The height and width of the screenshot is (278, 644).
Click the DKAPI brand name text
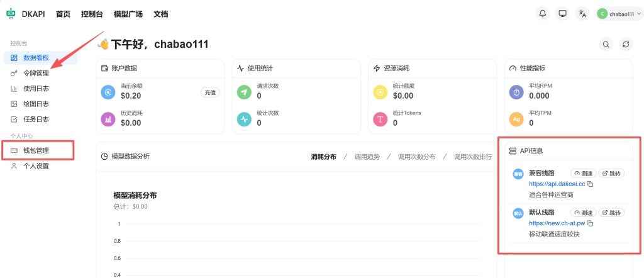tap(33, 14)
